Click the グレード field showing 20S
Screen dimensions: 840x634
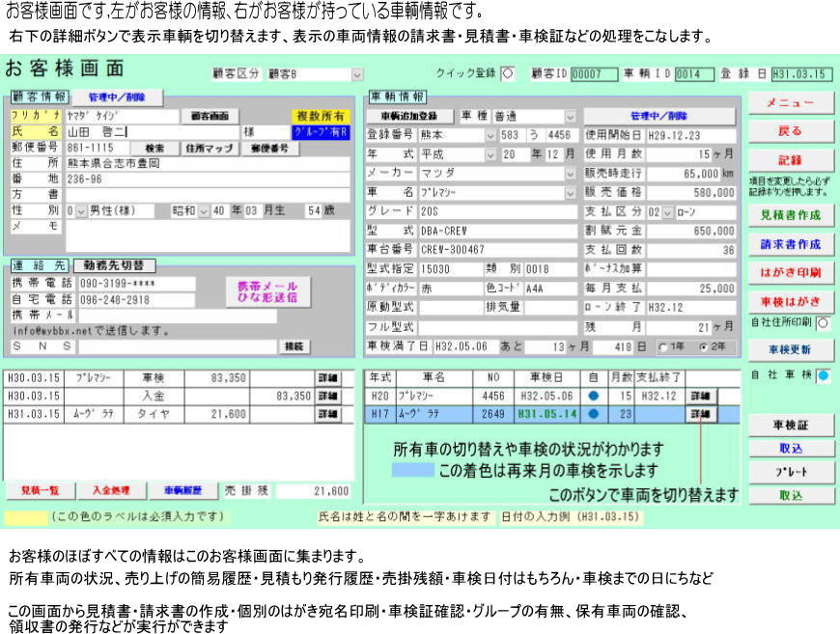497,212
